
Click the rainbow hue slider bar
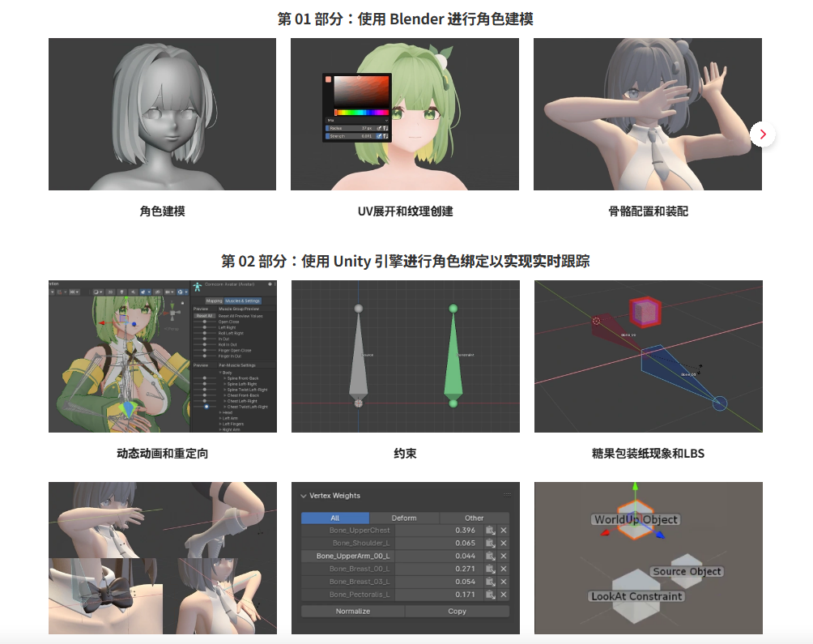[x=361, y=112]
